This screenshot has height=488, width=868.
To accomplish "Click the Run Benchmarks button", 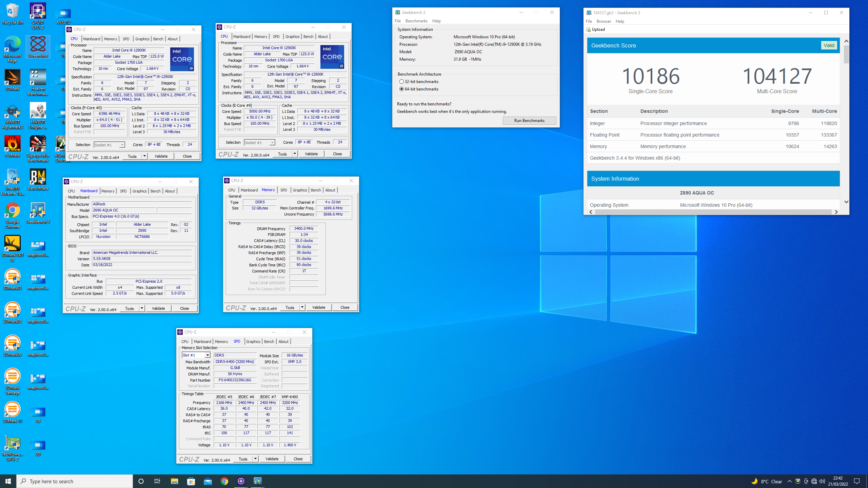I will 529,121.
